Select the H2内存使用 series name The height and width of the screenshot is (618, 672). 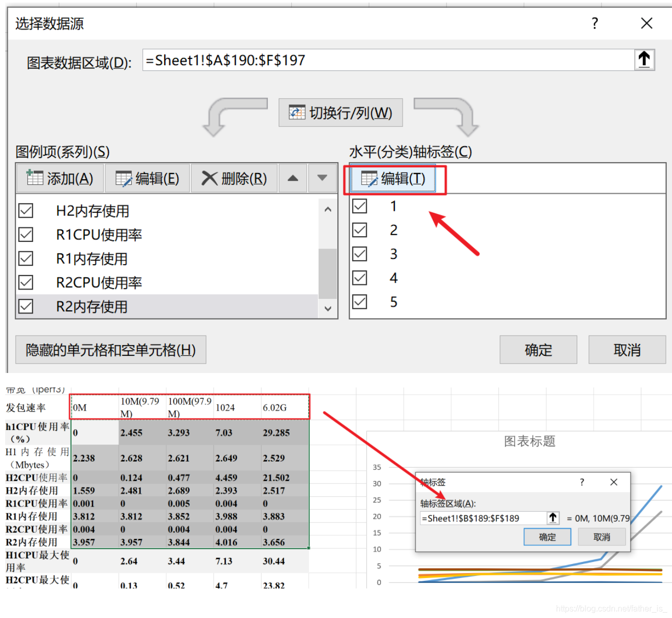93,211
